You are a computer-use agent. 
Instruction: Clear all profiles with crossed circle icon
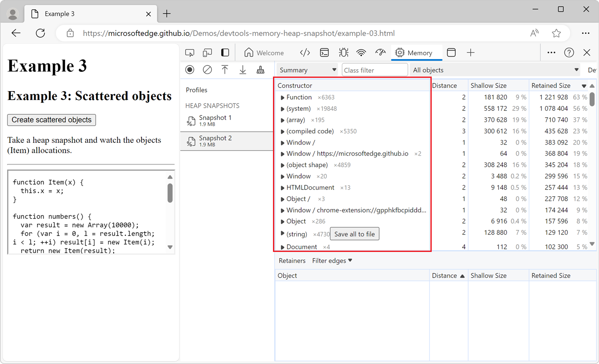click(208, 69)
